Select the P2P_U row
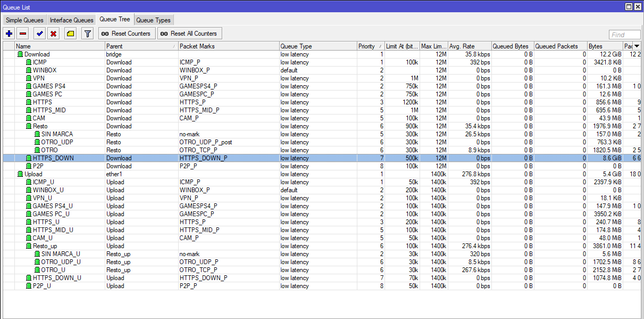Image resolution: width=644 pixels, height=319 pixels. click(321, 286)
